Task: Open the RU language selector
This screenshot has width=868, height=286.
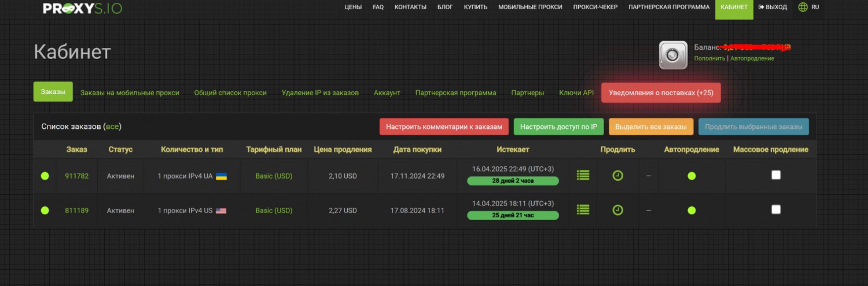Action: [815, 8]
